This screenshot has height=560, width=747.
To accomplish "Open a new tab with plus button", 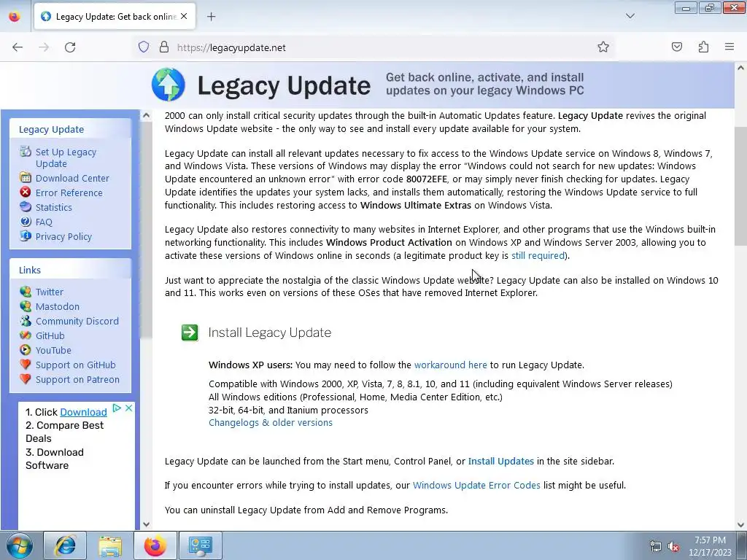I will pyautogui.click(x=211, y=17).
